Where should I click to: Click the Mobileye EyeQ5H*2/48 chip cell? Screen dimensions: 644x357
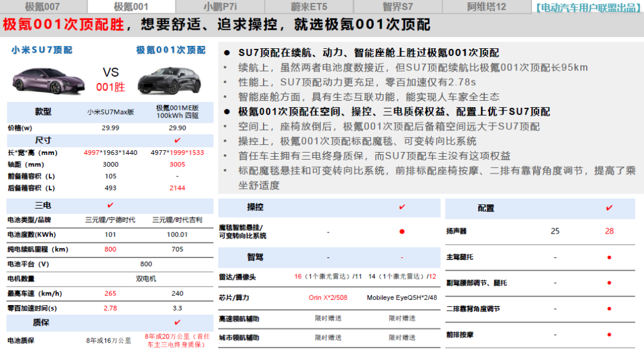click(x=402, y=297)
